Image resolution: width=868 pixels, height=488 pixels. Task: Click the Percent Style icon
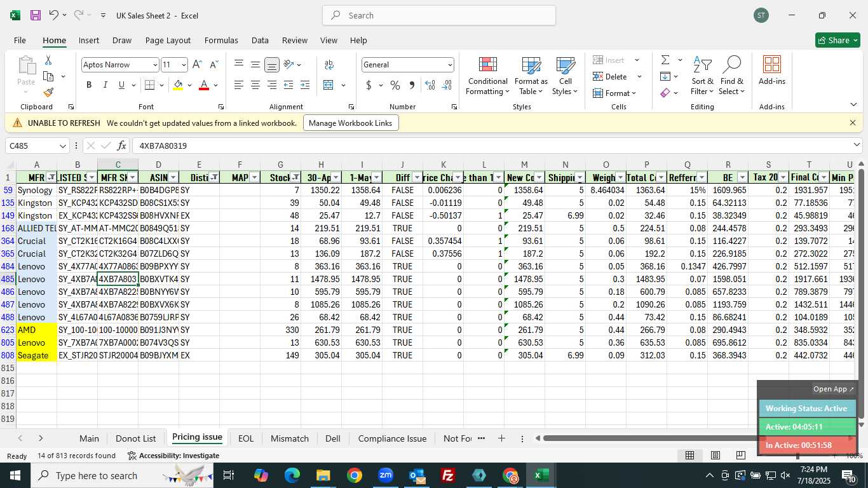[395, 85]
